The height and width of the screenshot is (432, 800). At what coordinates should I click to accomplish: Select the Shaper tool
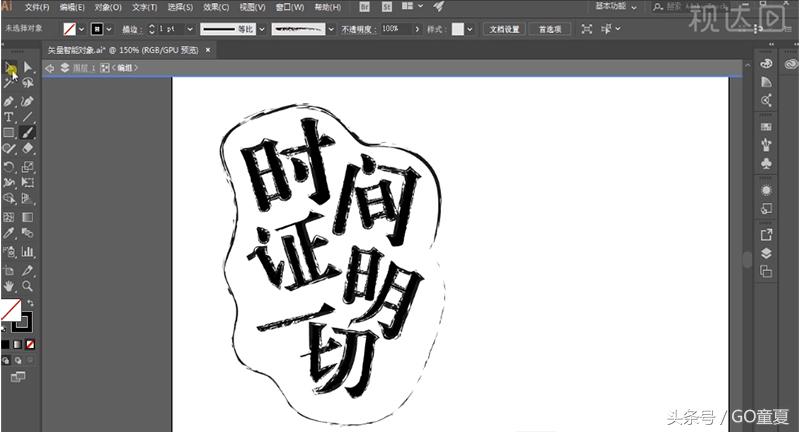[9, 148]
